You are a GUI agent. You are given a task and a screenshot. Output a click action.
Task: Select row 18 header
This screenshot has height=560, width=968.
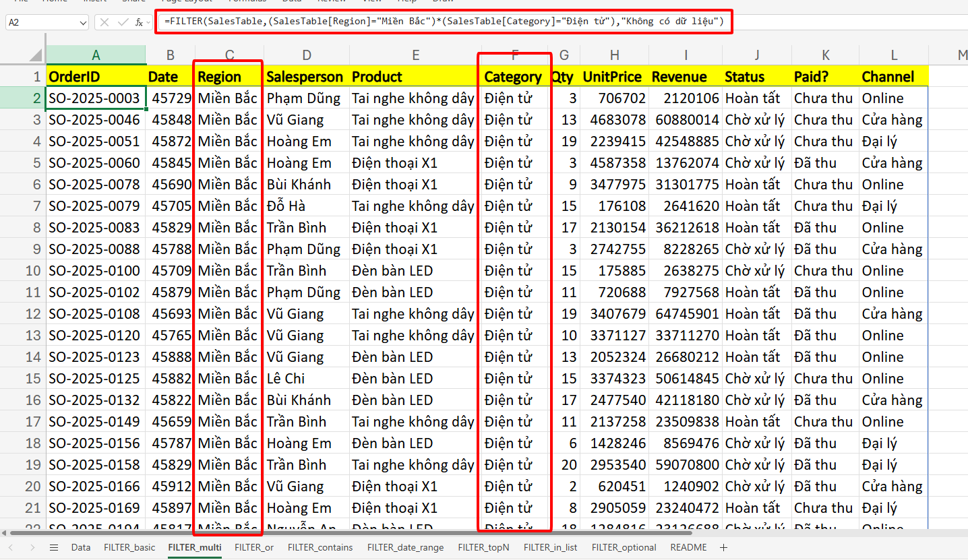(23, 443)
